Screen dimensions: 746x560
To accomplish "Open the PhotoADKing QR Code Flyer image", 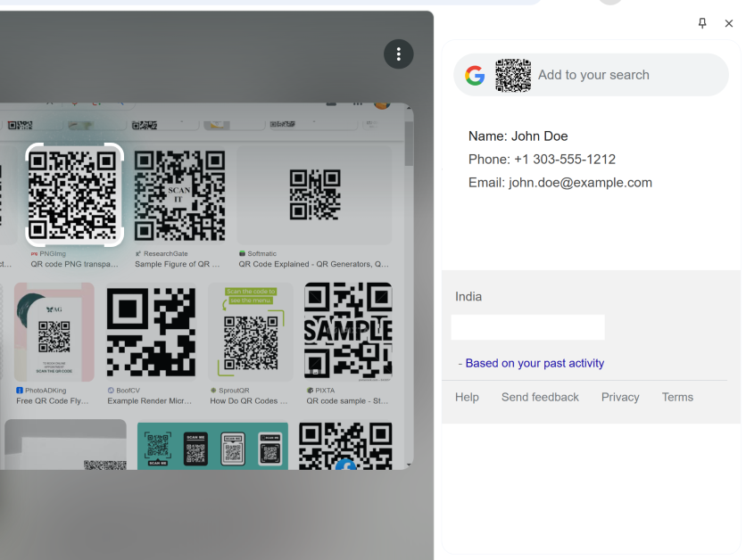I will click(54, 332).
